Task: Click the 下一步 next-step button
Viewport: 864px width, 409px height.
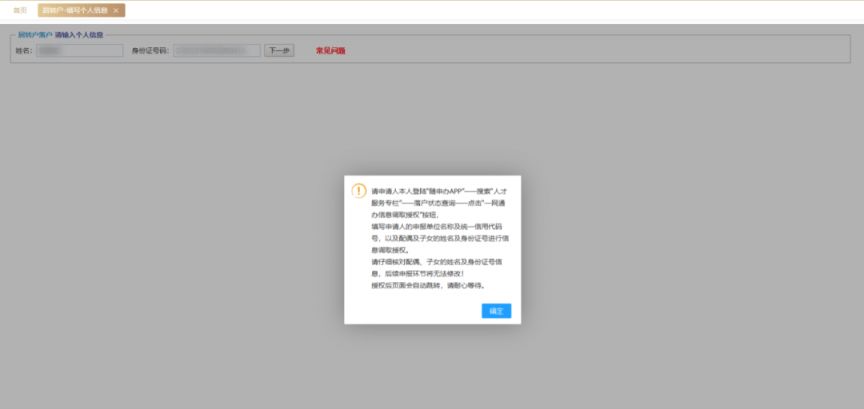Action: (x=279, y=51)
